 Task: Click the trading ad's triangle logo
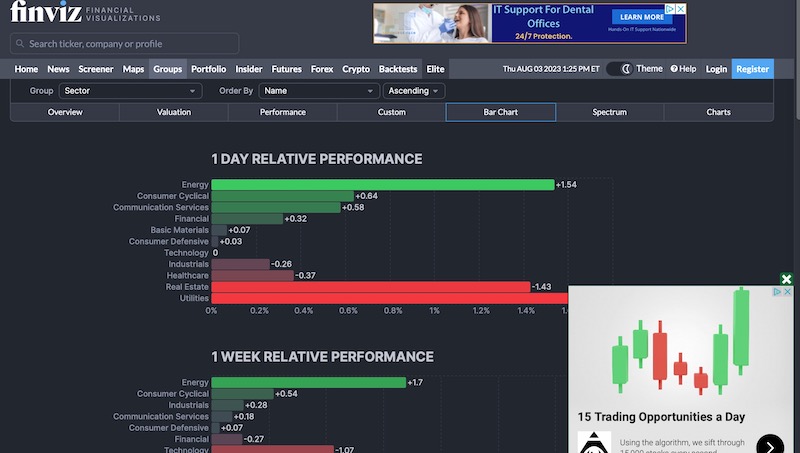pyautogui.click(x=594, y=443)
